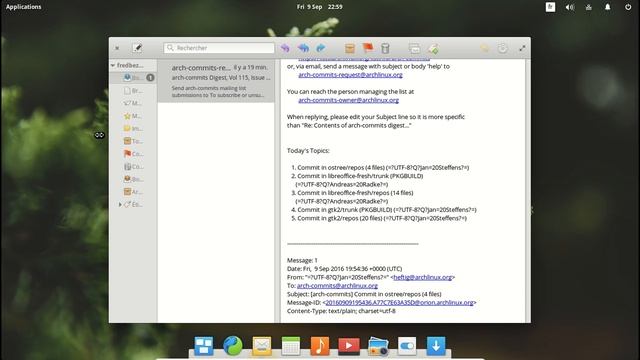Launch the Music app from the dock

320,346
